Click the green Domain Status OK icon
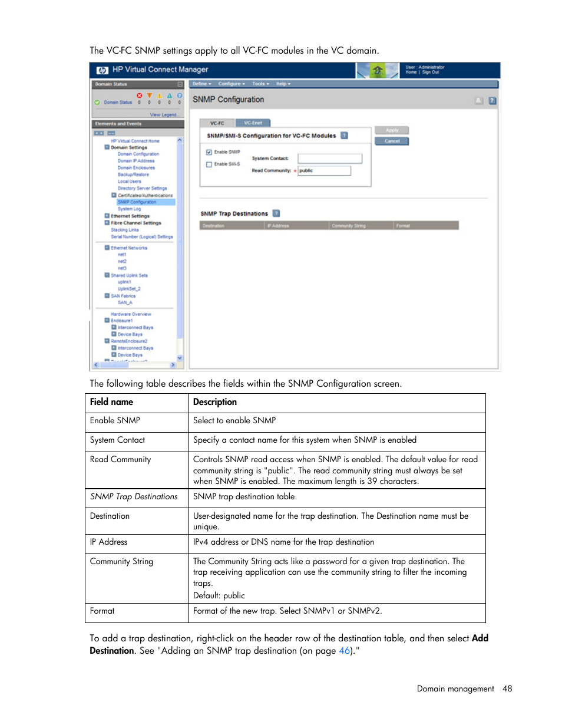562x728 pixels. coord(97,103)
